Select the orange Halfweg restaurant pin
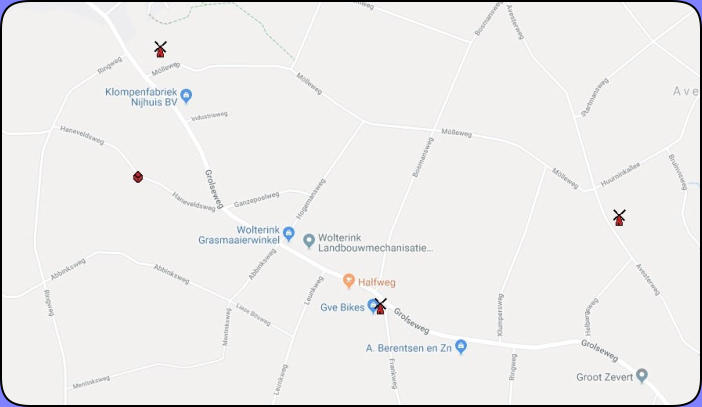This screenshot has width=702, height=407. click(x=348, y=281)
